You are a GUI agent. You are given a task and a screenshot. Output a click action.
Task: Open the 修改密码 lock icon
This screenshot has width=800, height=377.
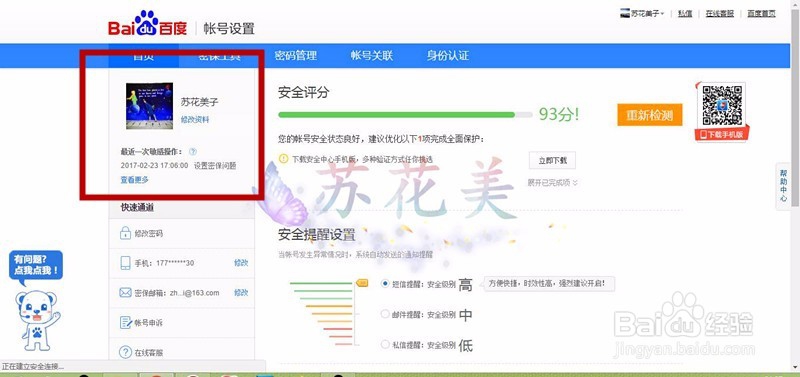pos(125,234)
